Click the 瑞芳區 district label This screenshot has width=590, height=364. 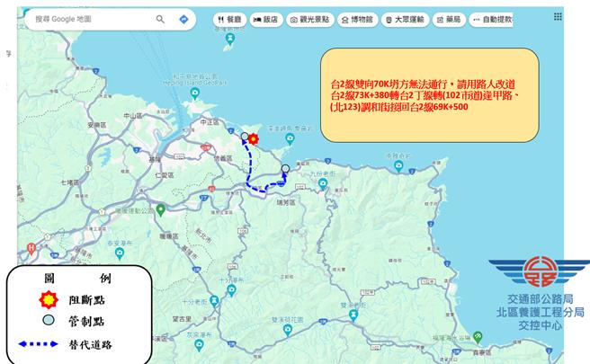tap(286, 203)
